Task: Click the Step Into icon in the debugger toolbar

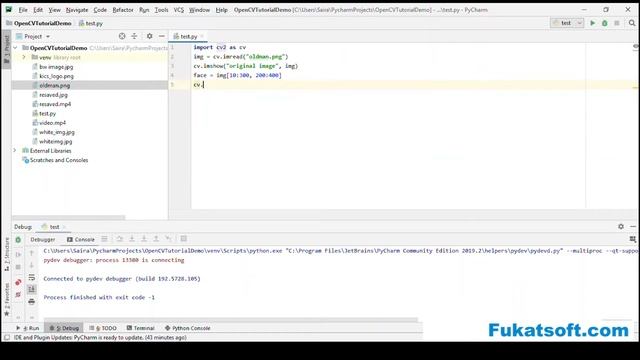Action: (x=132, y=239)
